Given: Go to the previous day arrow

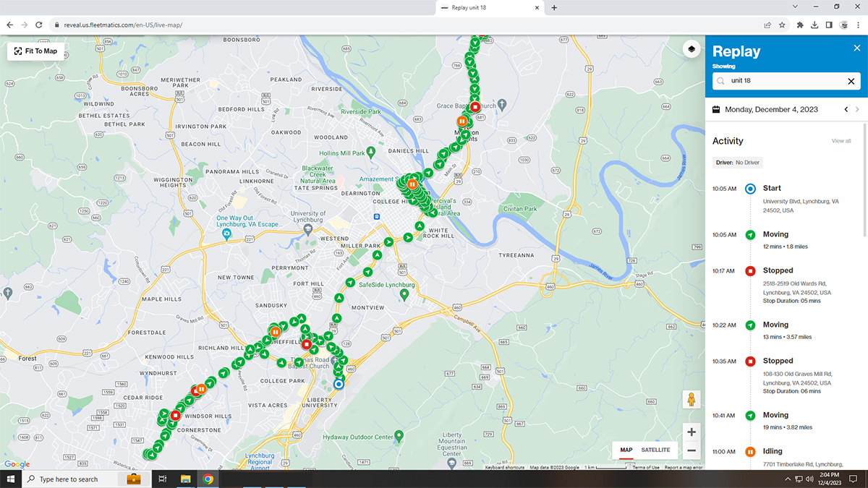Looking at the screenshot, I should (846, 110).
